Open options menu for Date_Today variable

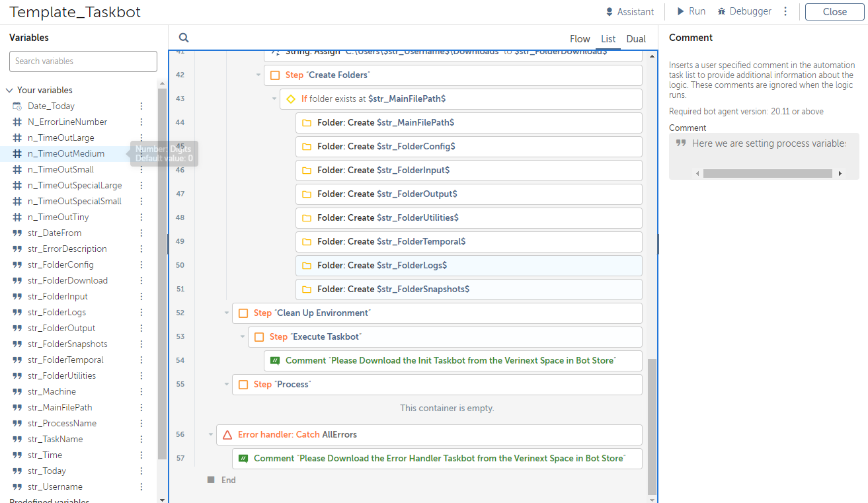point(141,106)
